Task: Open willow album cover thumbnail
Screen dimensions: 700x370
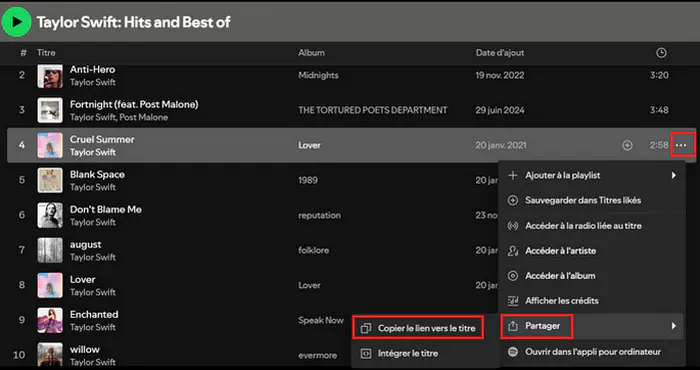Action: click(x=50, y=354)
